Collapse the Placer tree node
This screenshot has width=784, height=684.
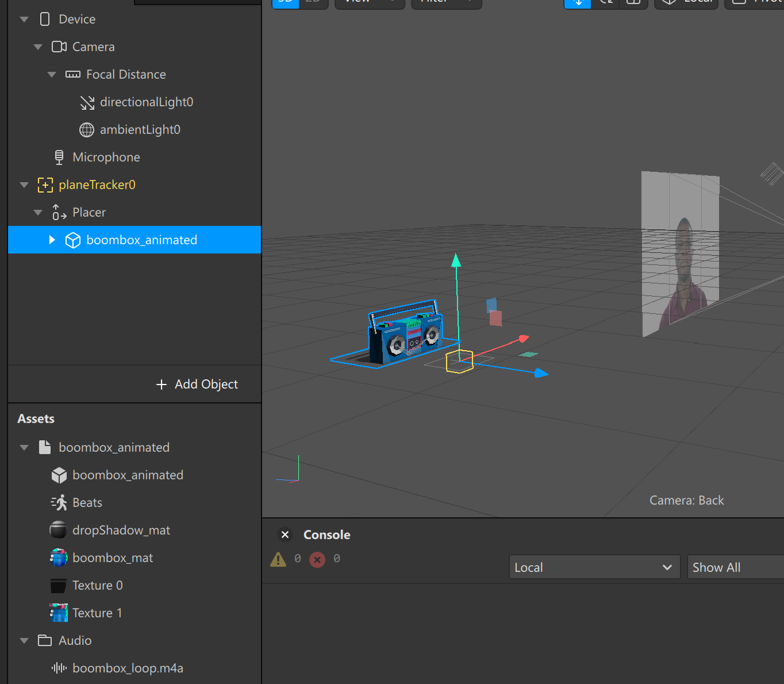point(38,213)
